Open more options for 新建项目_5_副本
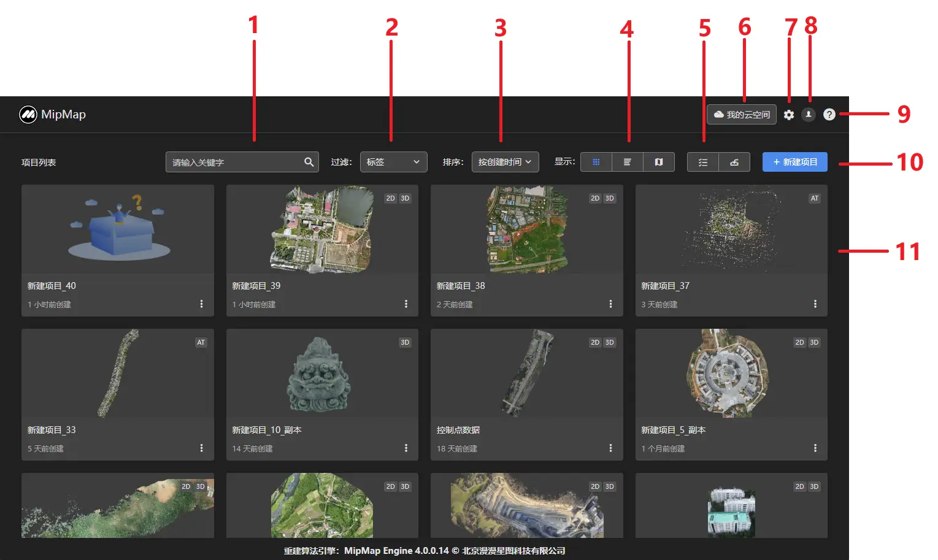The image size is (938, 560). click(815, 448)
